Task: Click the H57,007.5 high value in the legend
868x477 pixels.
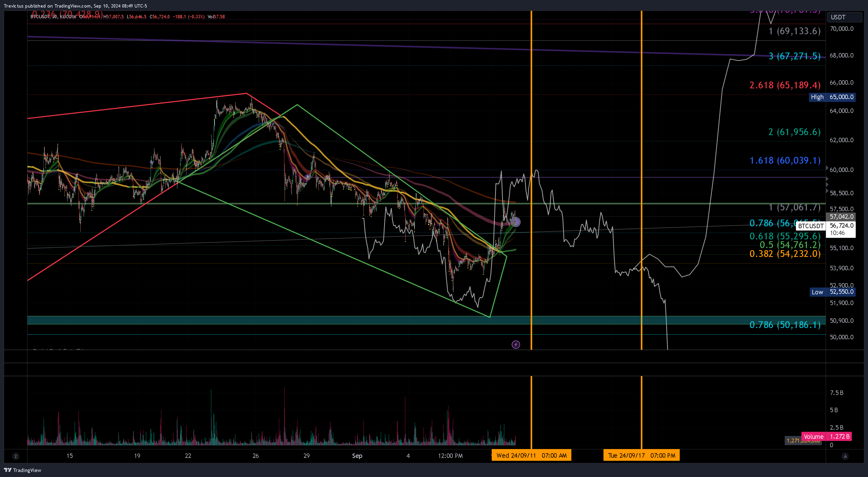Action: (114, 16)
